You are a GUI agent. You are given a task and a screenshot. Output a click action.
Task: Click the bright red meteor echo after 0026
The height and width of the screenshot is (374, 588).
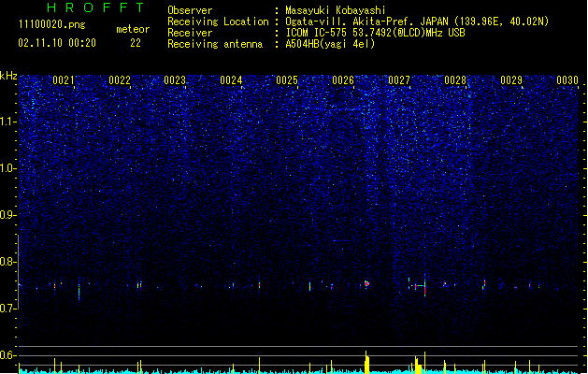366,284
